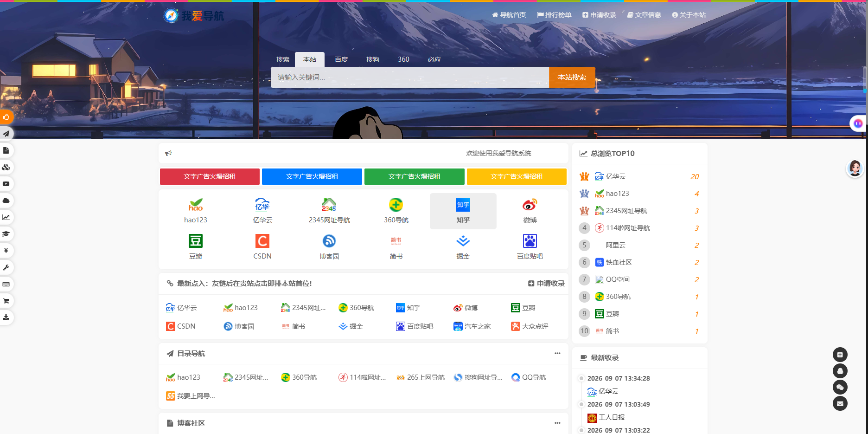This screenshot has height=434, width=868.
Task: Open the 简书 tile in icon grid
Action: [396, 247]
